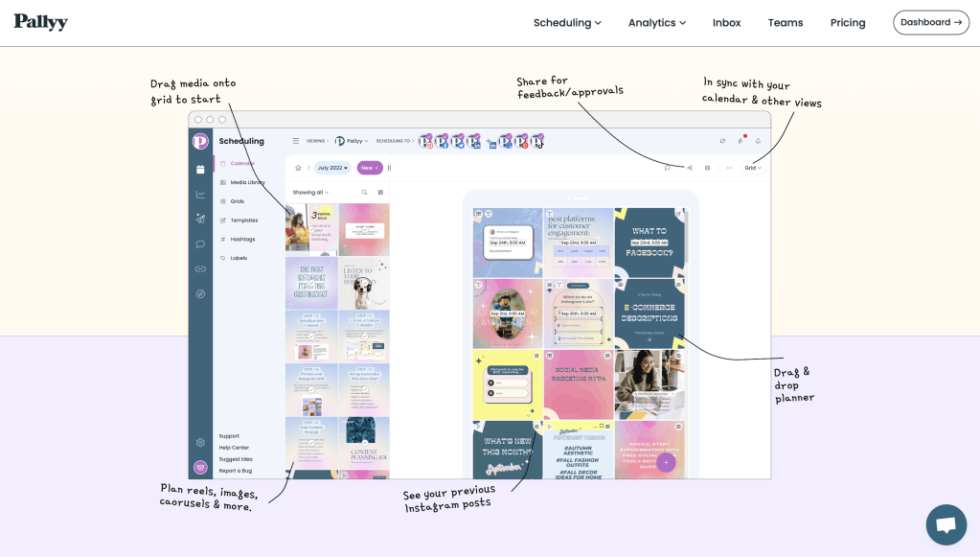Click the calendar icon in the dark sidebar
The width and height of the screenshot is (980, 557).
(x=200, y=170)
